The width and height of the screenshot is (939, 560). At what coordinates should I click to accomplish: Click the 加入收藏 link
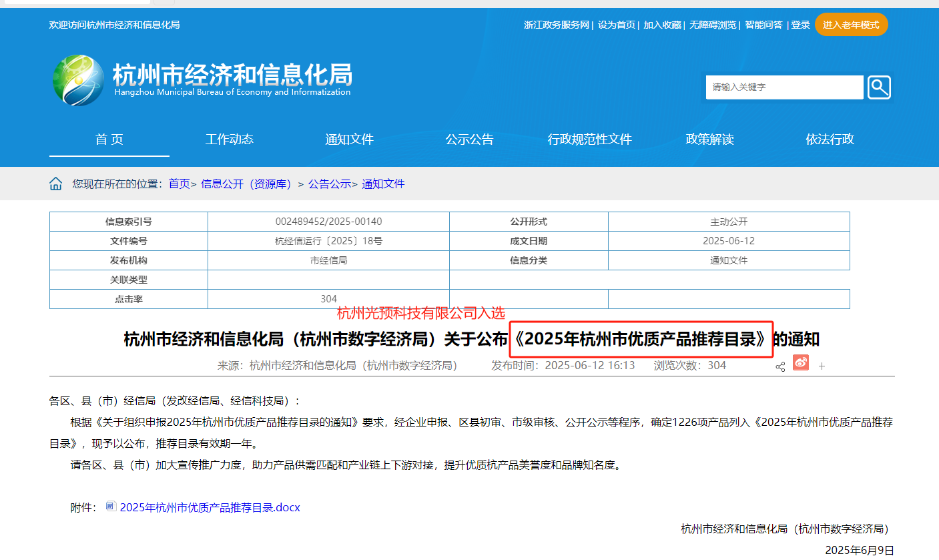click(x=663, y=25)
